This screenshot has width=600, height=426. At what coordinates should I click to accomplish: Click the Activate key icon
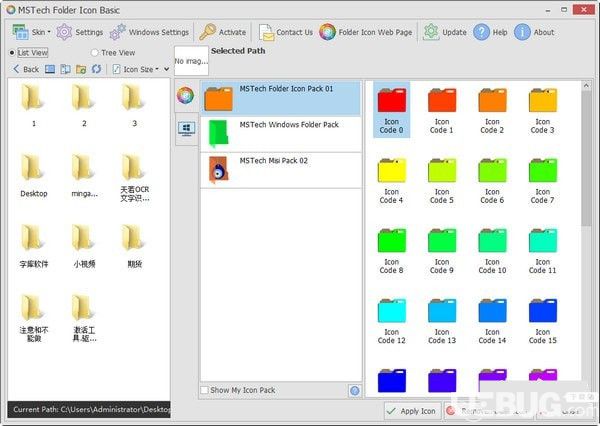(208, 32)
